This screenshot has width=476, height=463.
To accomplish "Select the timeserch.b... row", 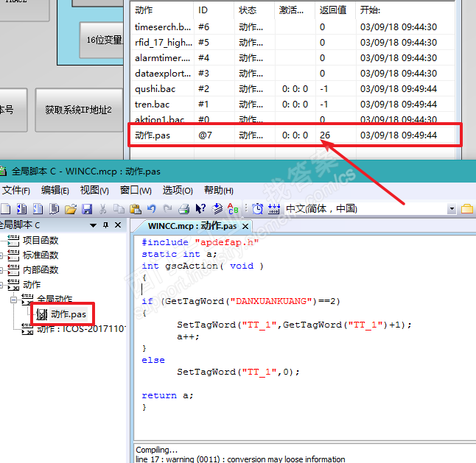I will point(293,27).
